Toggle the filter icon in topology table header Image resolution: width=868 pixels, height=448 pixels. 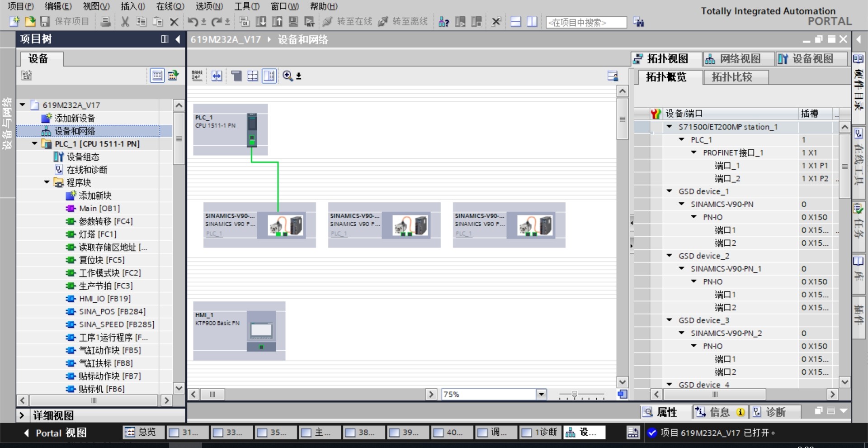click(x=656, y=114)
